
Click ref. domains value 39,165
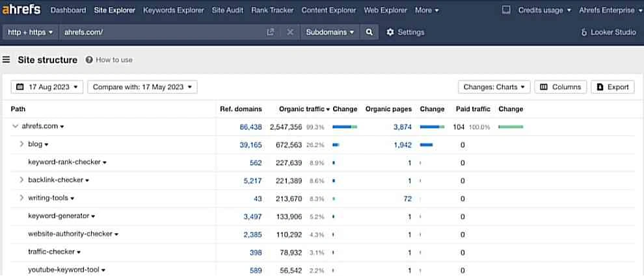[251, 145]
